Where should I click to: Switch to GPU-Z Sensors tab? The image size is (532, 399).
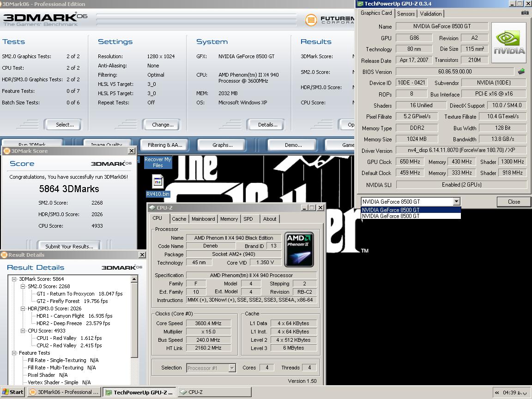[406, 13]
